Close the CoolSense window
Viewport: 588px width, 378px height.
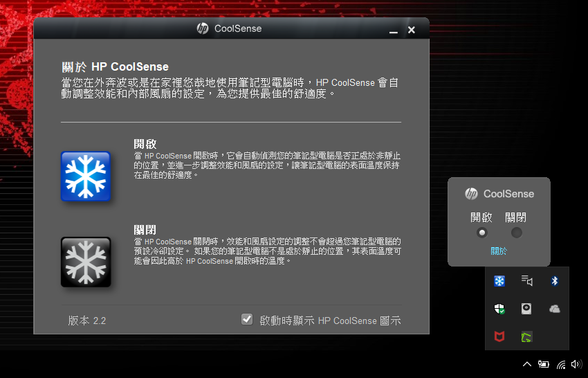pyautogui.click(x=412, y=30)
